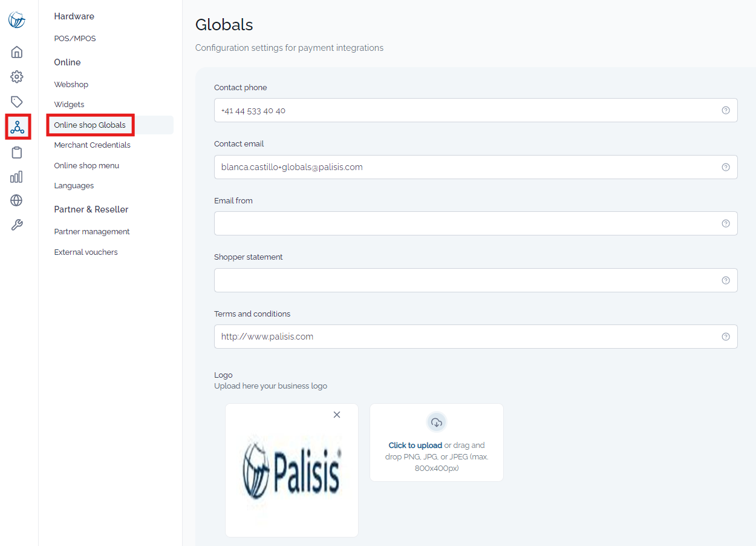Click the 'Upload here your business logo' text
Image resolution: width=756 pixels, height=546 pixels.
tap(270, 386)
